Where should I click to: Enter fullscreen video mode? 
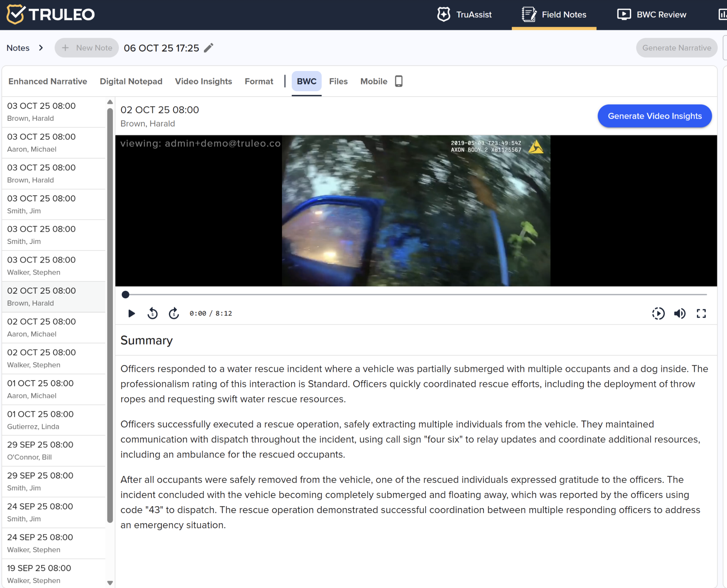[x=701, y=313]
